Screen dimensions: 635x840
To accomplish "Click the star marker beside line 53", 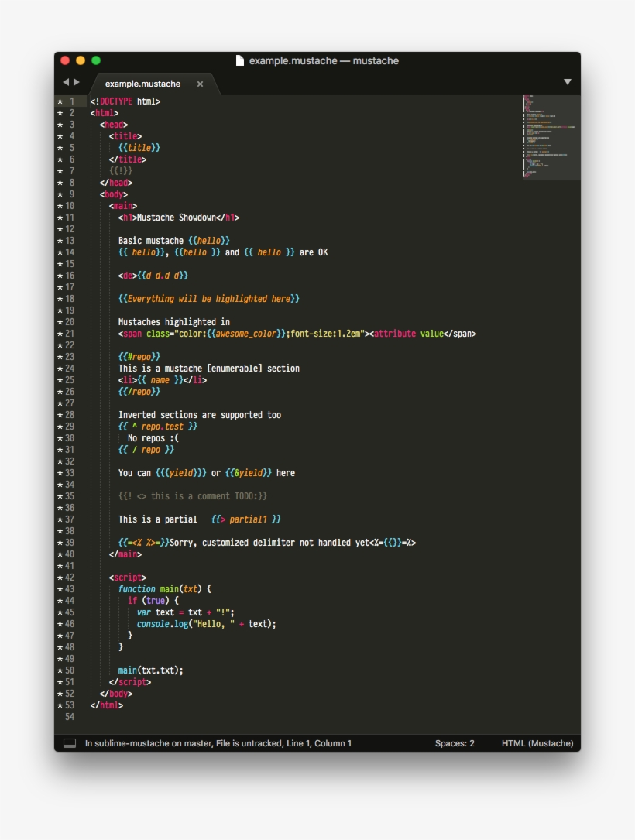I will [x=60, y=705].
